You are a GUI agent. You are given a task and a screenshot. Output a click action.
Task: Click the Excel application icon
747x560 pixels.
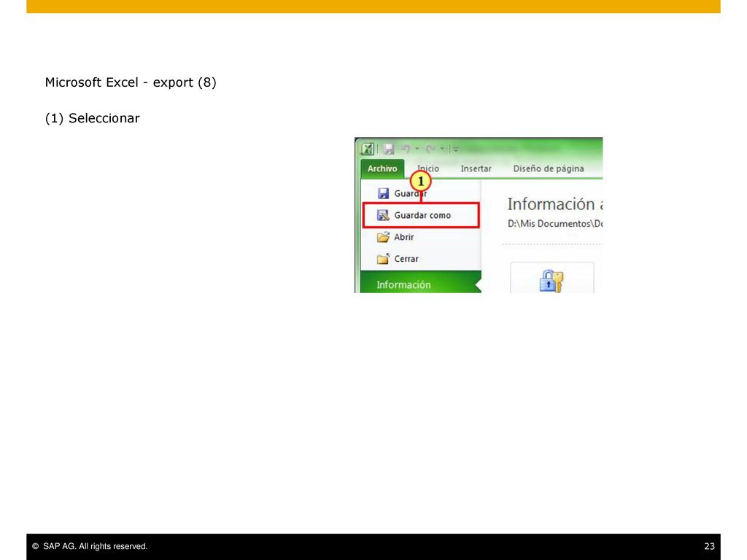point(368,149)
